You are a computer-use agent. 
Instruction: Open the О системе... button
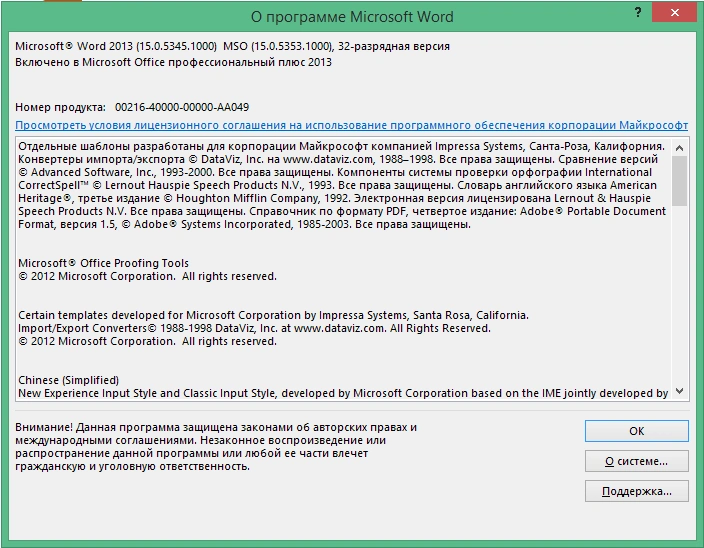(x=636, y=461)
